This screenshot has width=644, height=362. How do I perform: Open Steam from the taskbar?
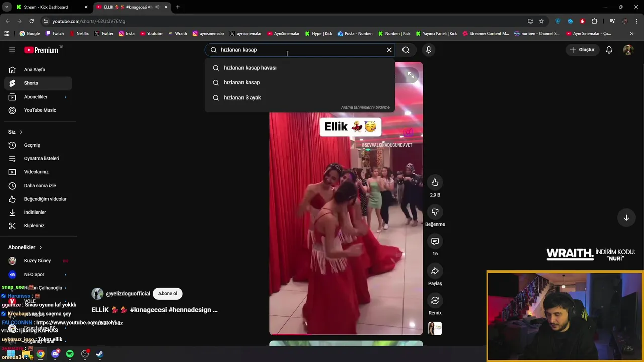click(x=99, y=354)
